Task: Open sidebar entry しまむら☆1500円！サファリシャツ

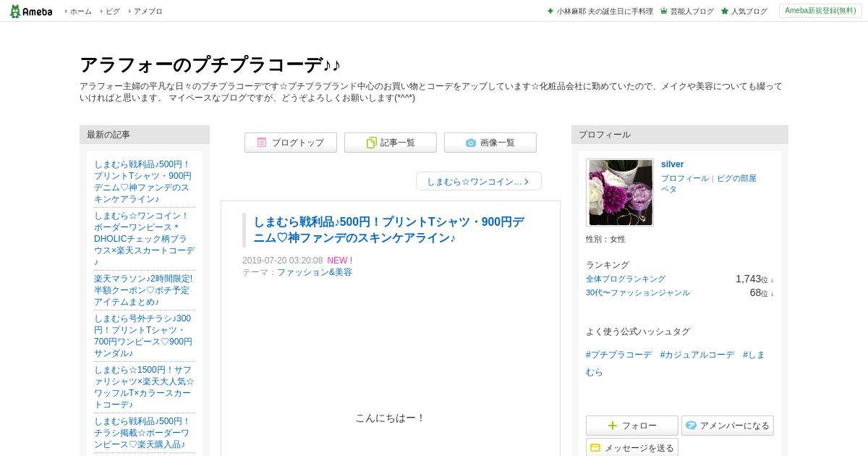Action: [144, 387]
